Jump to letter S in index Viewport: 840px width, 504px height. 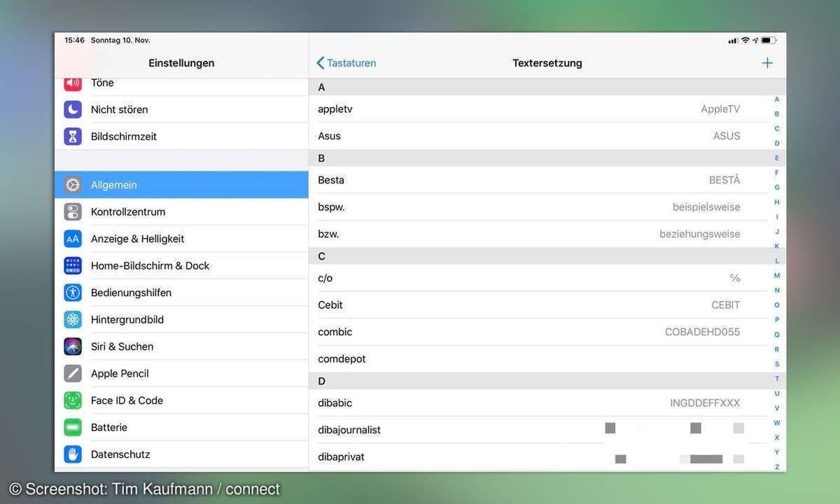pyautogui.click(x=777, y=364)
